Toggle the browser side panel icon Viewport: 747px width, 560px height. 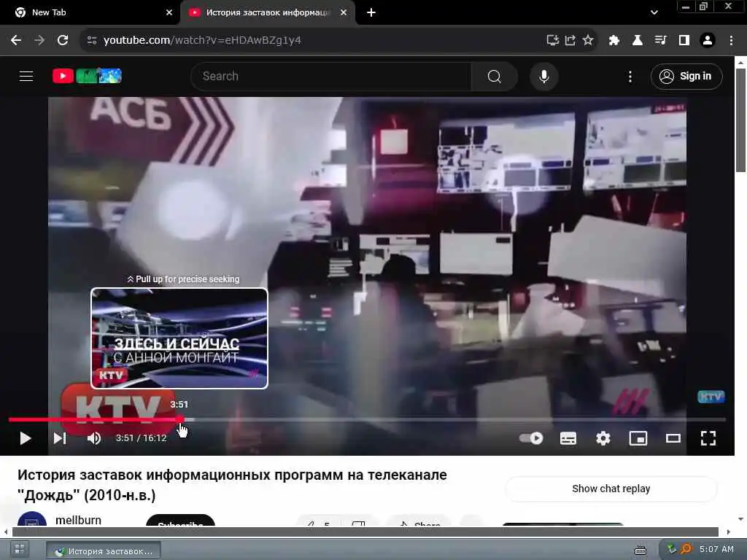click(684, 41)
